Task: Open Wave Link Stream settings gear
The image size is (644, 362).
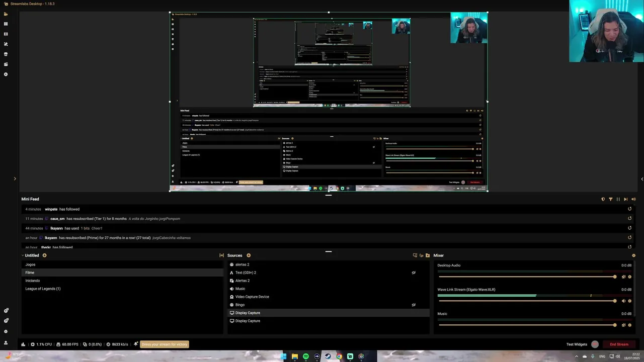Action: coord(629,301)
